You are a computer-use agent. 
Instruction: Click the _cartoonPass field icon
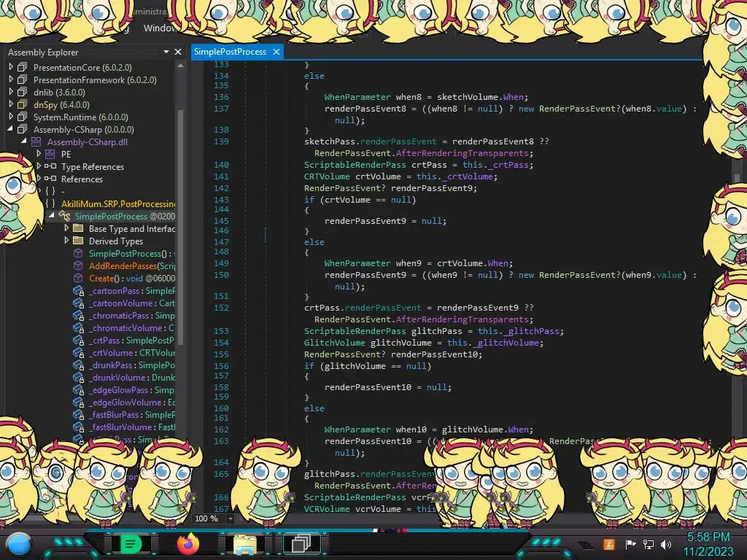pos(79,291)
